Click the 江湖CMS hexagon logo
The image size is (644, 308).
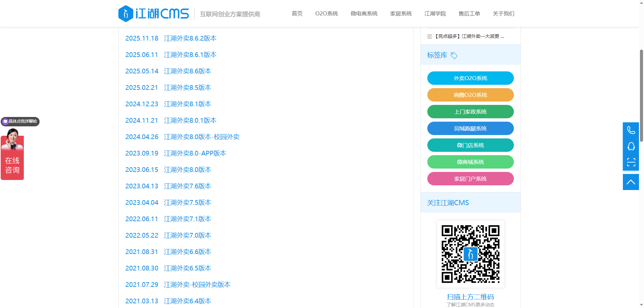tap(126, 14)
